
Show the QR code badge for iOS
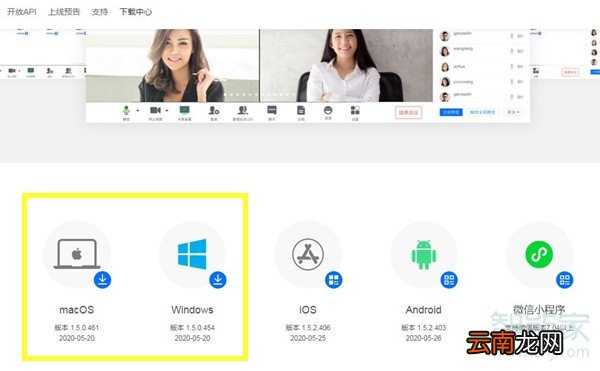334,280
